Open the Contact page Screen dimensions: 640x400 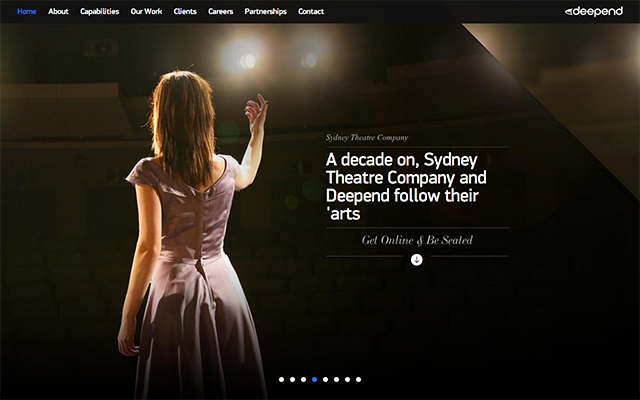pyautogui.click(x=311, y=11)
